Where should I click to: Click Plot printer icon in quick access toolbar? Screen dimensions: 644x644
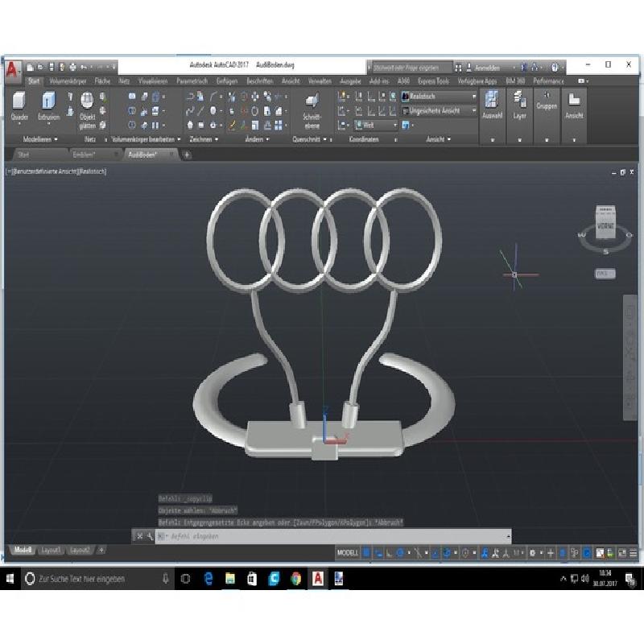click(72, 67)
